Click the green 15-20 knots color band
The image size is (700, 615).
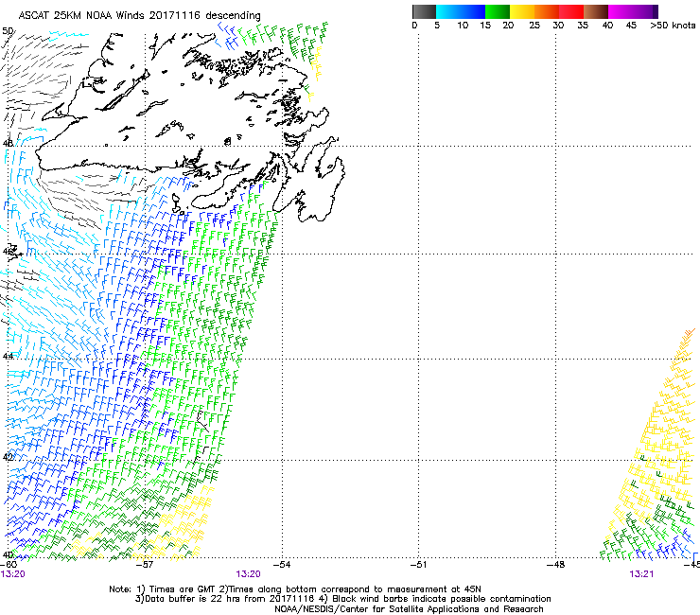498,11
